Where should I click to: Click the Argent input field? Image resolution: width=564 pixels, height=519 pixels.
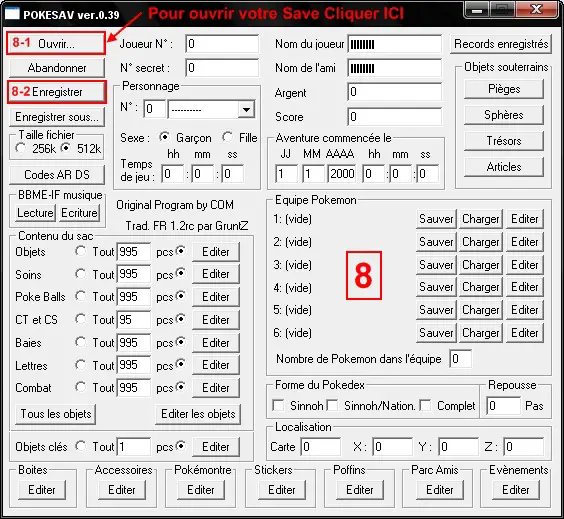click(x=395, y=92)
